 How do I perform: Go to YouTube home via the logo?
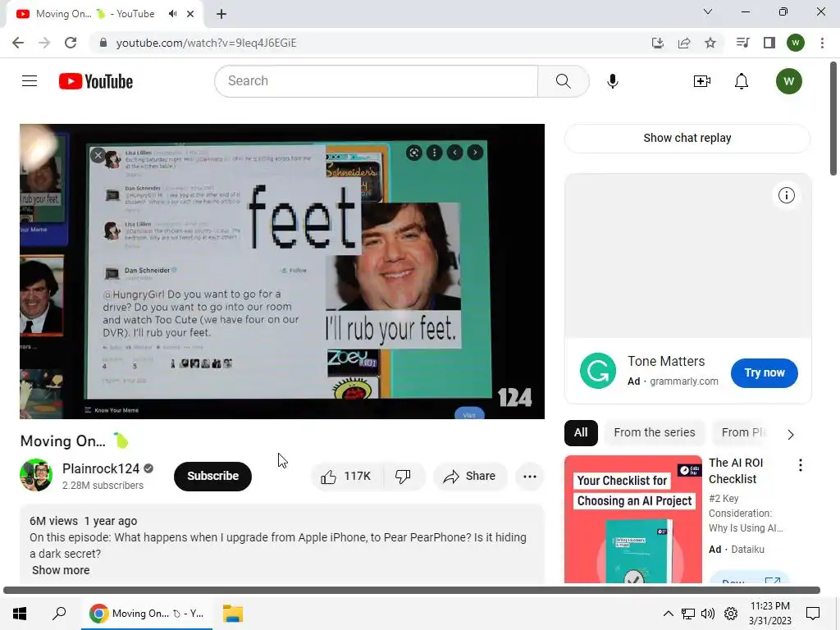[96, 81]
